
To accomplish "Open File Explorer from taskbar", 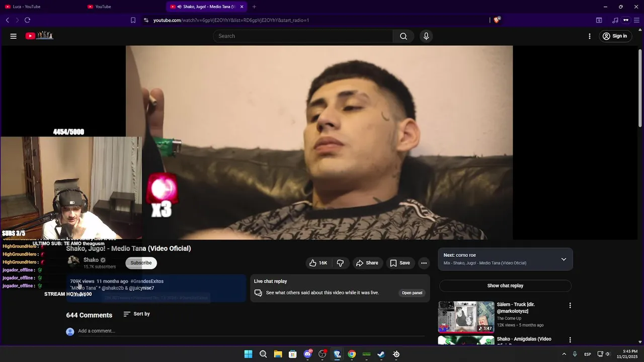I will [278, 354].
